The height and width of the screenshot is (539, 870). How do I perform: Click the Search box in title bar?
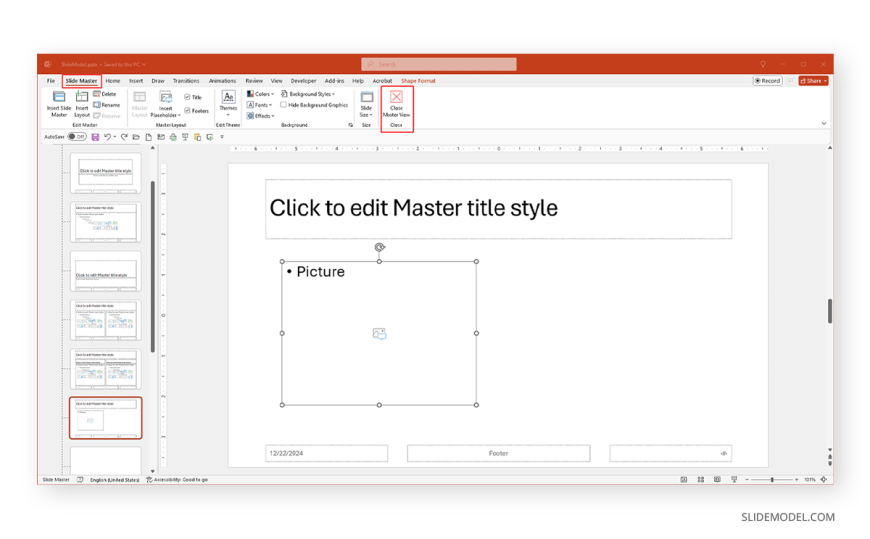(439, 64)
